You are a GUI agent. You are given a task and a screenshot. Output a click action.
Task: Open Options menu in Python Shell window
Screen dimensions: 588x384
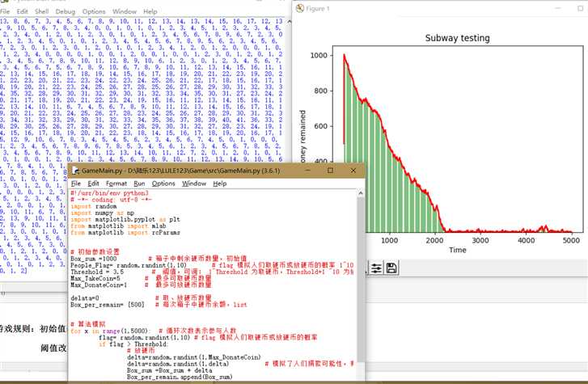tap(94, 11)
